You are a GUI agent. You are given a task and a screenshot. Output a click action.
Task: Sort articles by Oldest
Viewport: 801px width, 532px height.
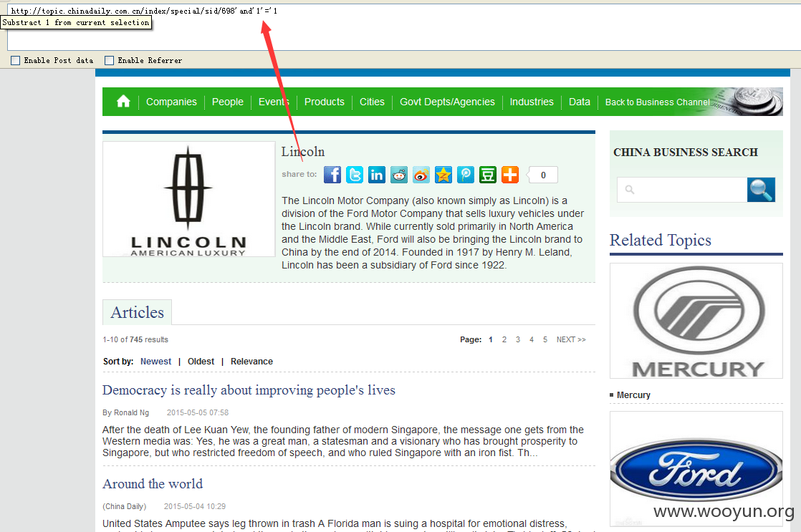pos(201,362)
